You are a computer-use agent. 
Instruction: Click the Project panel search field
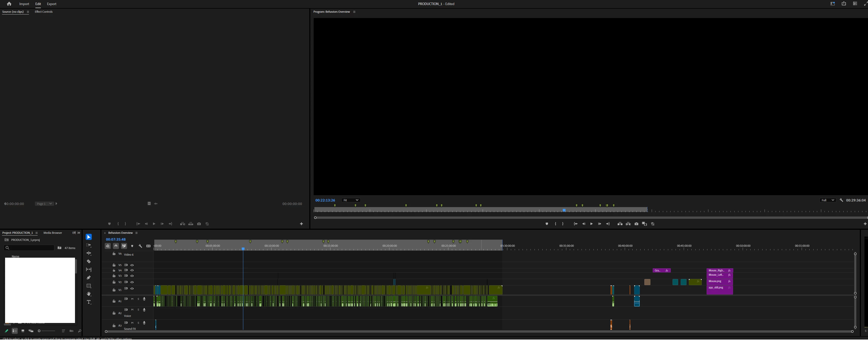[30, 248]
